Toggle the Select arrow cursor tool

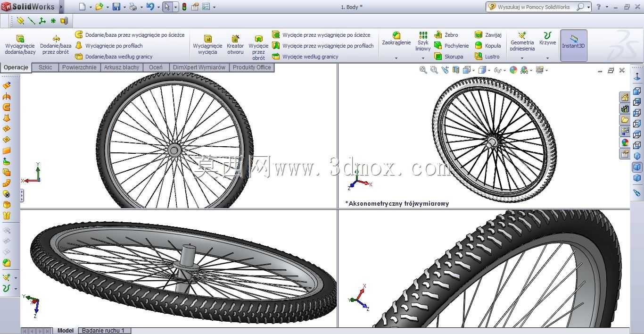[x=167, y=7]
